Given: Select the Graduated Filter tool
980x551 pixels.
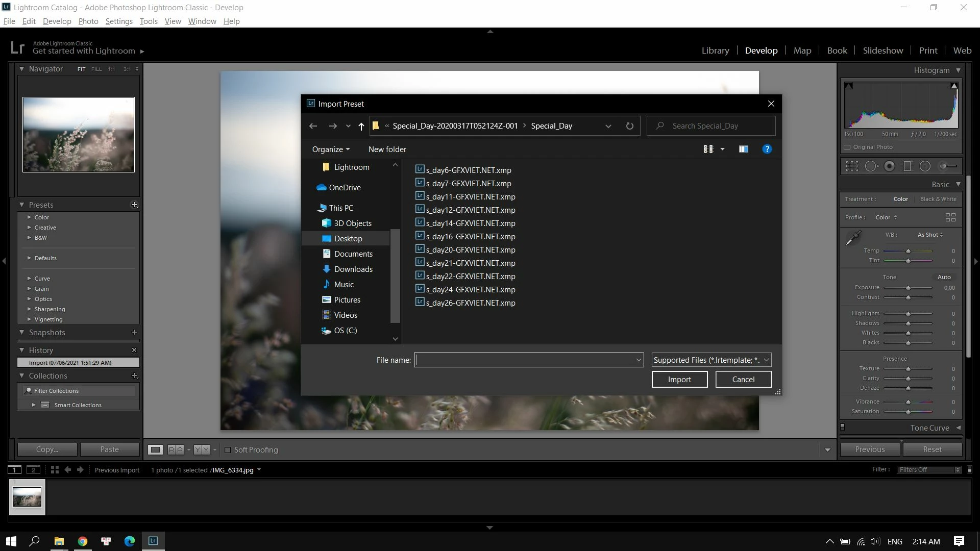Looking at the screenshot, I should (x=907, y=166).
